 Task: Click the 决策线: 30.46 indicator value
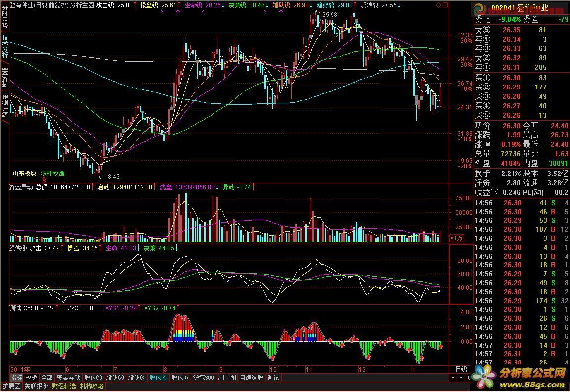(x=248, y=5)
